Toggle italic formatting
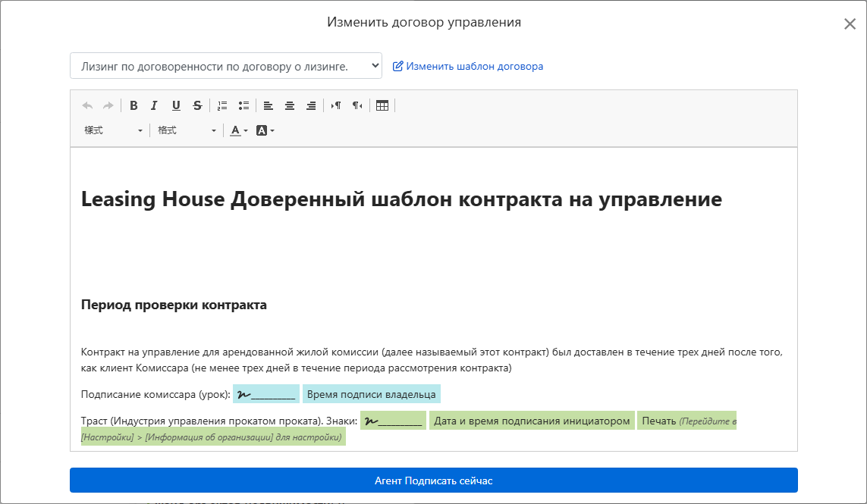The image size is (867, 504). [154, 105]
